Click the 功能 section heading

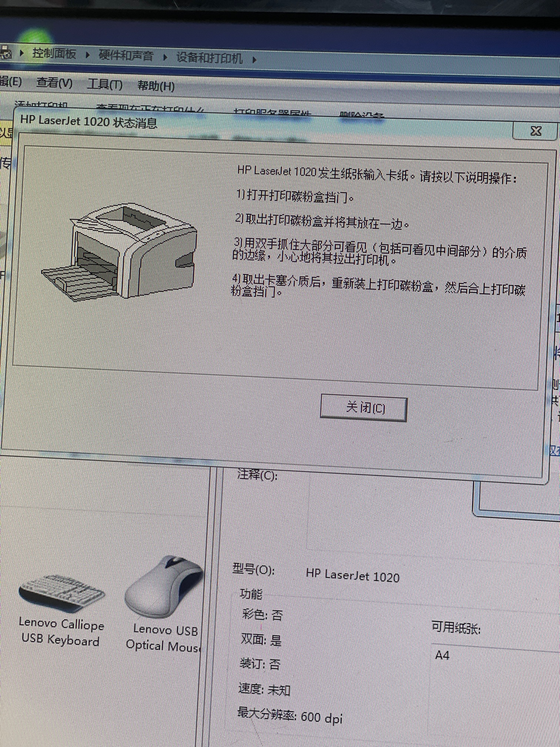click(x=251, y=594)
